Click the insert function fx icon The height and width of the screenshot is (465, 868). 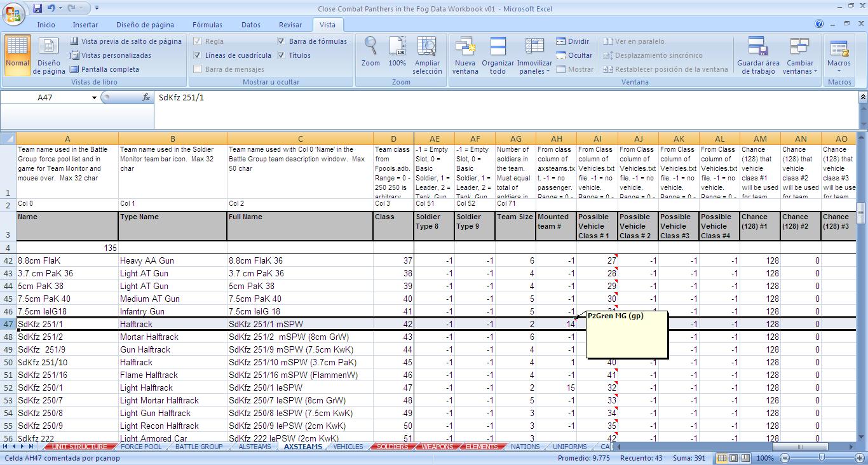(x=146, y=97)
